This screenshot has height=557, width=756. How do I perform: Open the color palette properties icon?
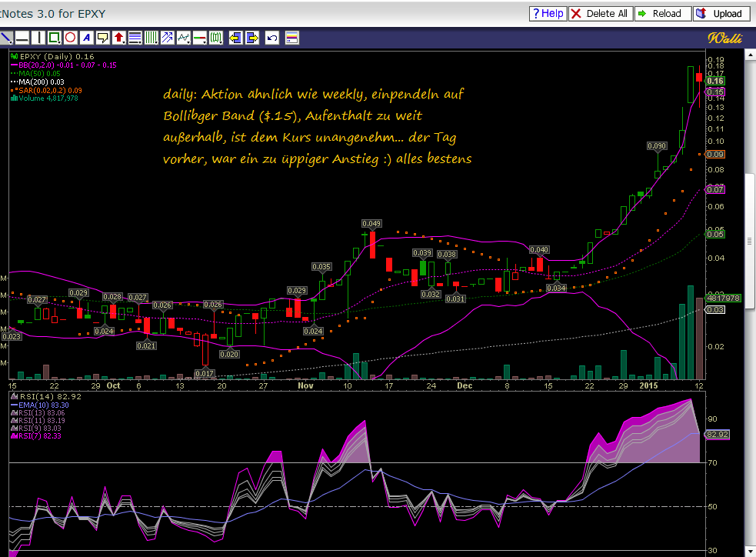point(291,37)
